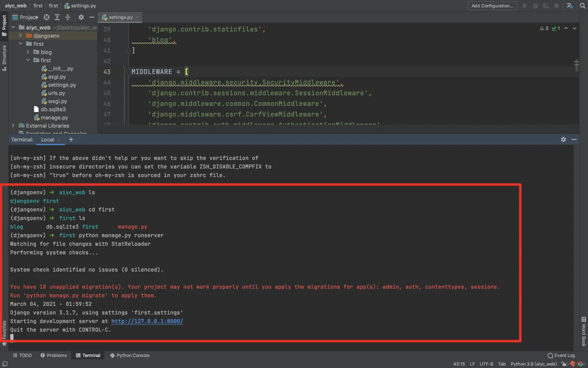
Task: Go to next highlighted error arrow
Action: pyautogui.click(x=575, y=28)
